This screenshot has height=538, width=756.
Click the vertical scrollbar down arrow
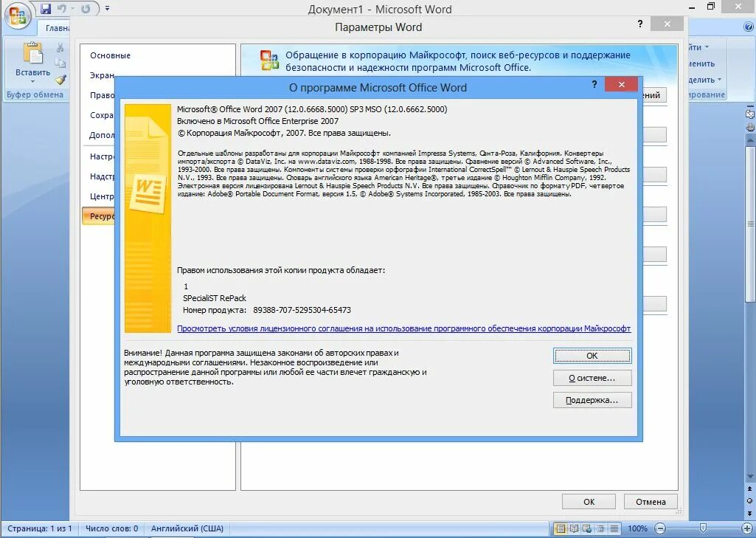click(x=750, y=477)
